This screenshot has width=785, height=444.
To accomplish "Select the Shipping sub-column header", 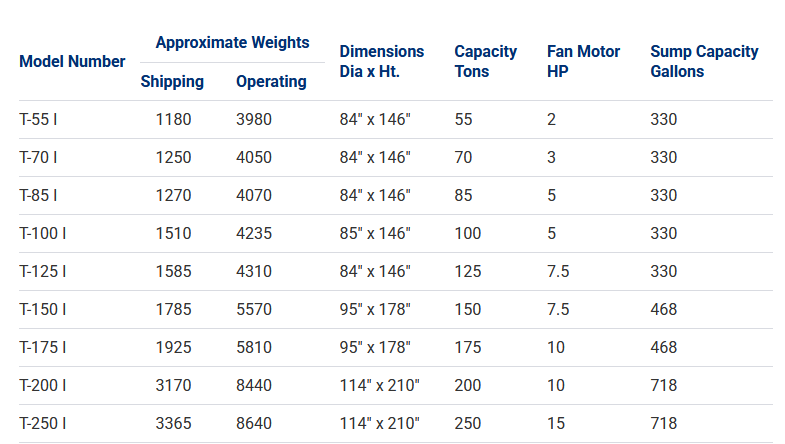I will [172, 82].
